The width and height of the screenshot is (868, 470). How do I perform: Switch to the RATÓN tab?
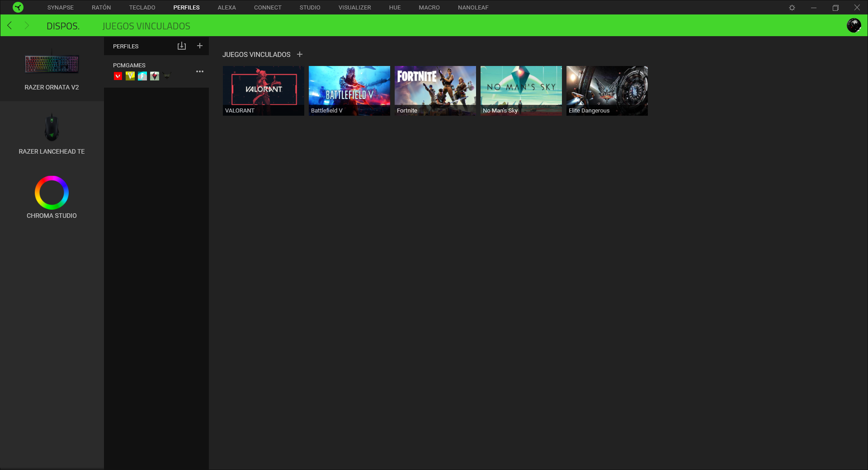point(101,8)
